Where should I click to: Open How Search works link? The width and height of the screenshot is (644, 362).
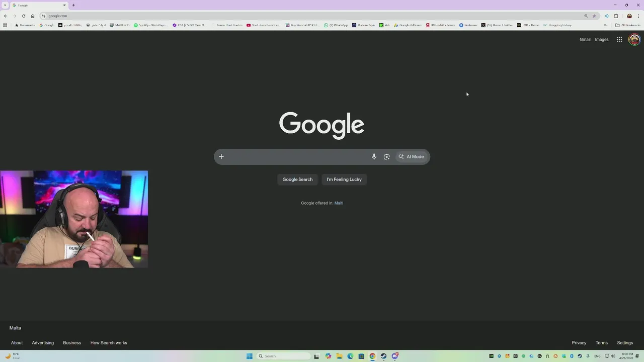pyautogui.click(x=109, y=343)
